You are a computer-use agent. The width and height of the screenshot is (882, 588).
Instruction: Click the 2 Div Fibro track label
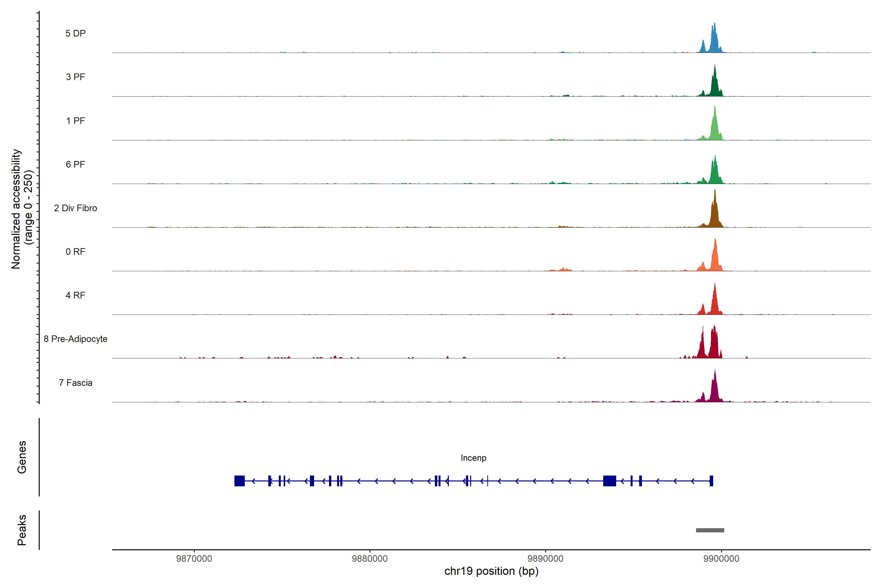75,208
